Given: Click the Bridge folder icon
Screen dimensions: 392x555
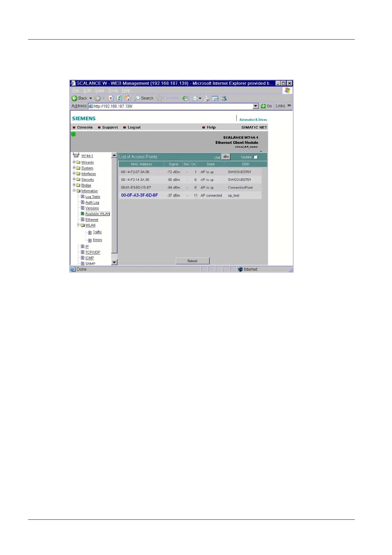Looking at the screenshot, I should 78,185.
